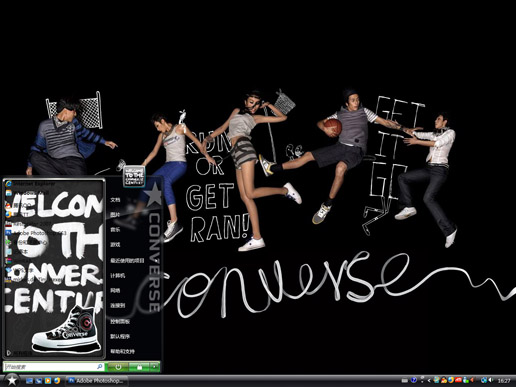Click the green lock computer button
516x387 pixels.
[x=139, y=367]
